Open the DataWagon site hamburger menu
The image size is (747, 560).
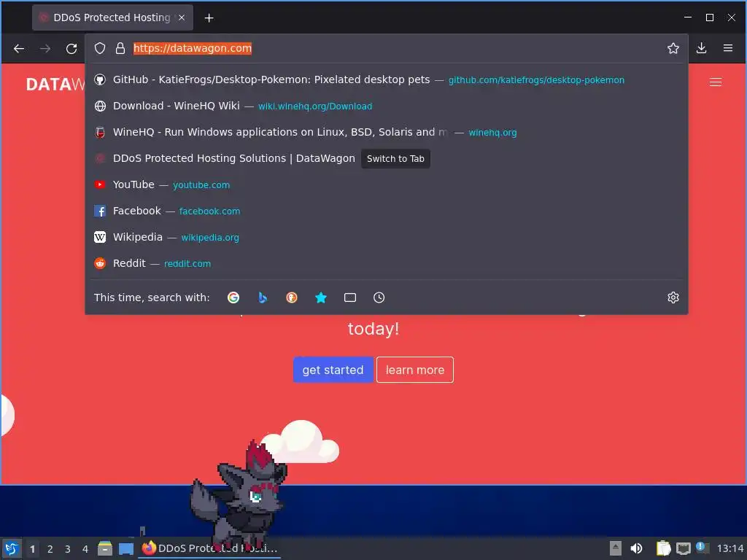(x=715, y=82)
